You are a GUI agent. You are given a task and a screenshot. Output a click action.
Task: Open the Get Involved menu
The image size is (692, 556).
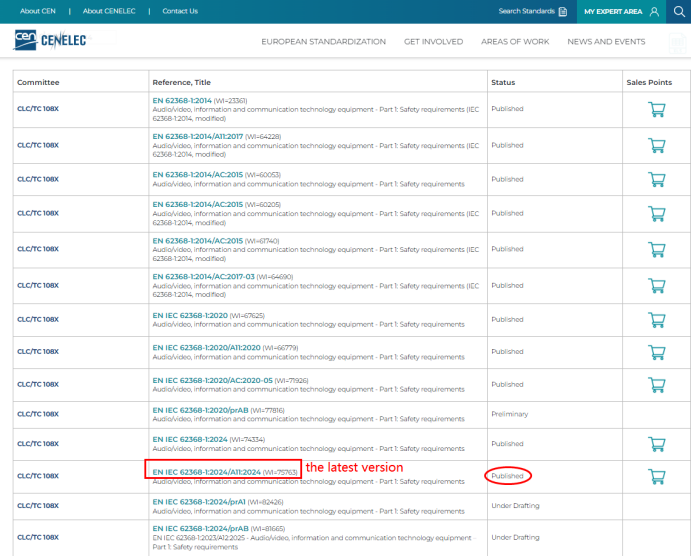433,42
